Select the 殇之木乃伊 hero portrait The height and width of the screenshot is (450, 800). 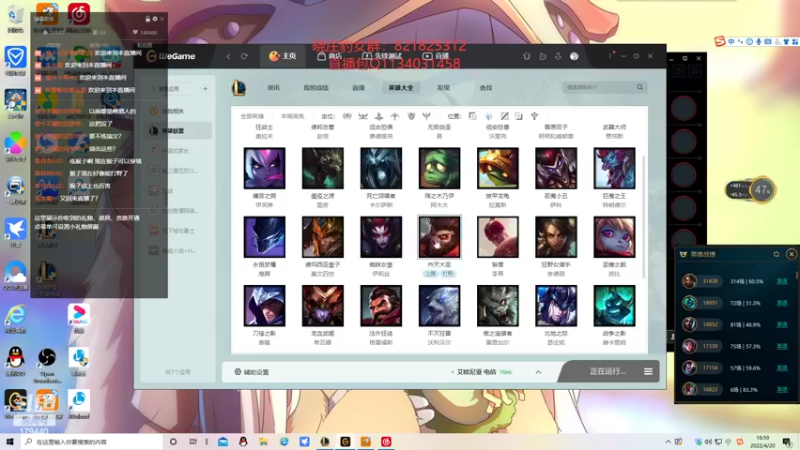click(x=439, y=168)
